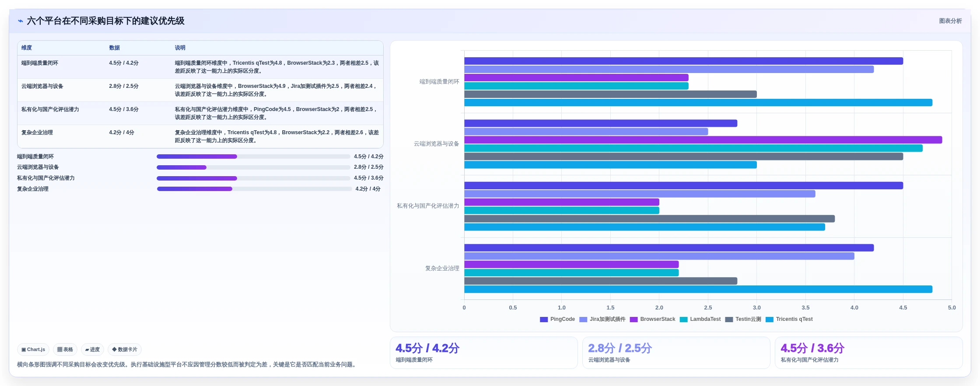Click the 5.0 tick on the x-axis

tap(952, 308)
